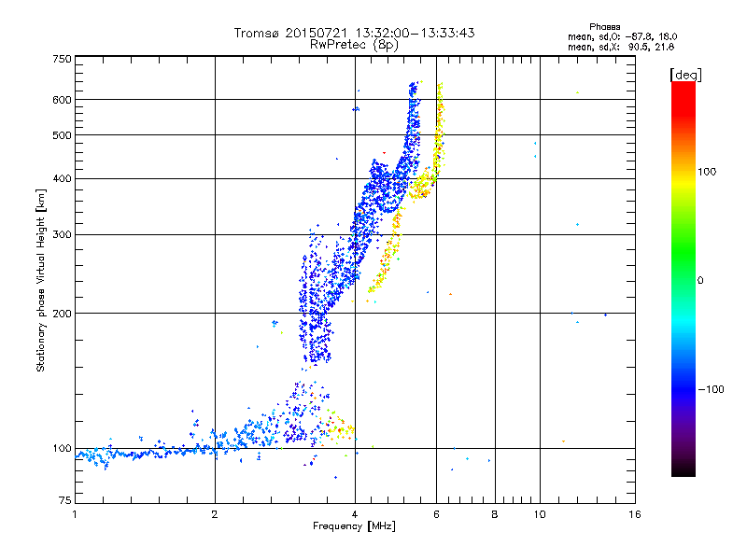Click the y-axis tick label "500"
This screenshot has width=747, height=560.
62,135
